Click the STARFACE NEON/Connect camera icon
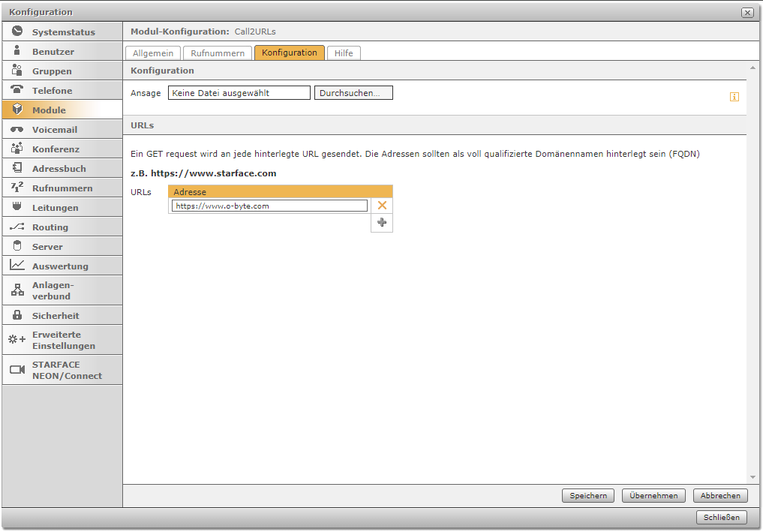The width and height of the screenshot is (763, 532). pyautogui.click(x=17, y=370)
